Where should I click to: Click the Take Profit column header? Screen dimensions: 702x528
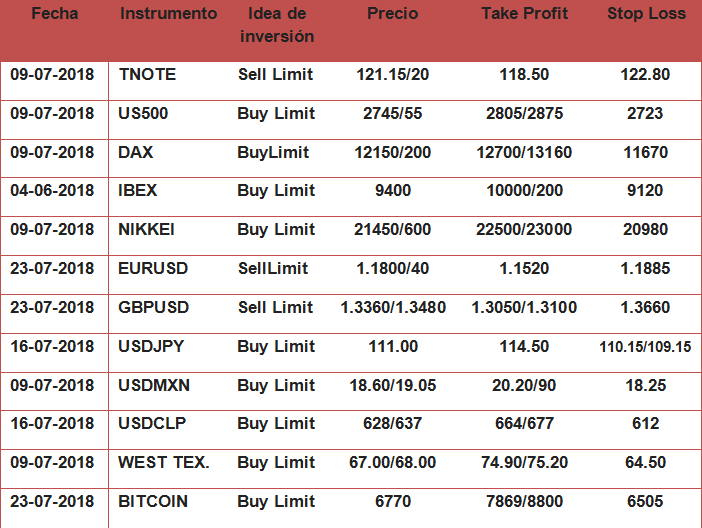[524, 14]
